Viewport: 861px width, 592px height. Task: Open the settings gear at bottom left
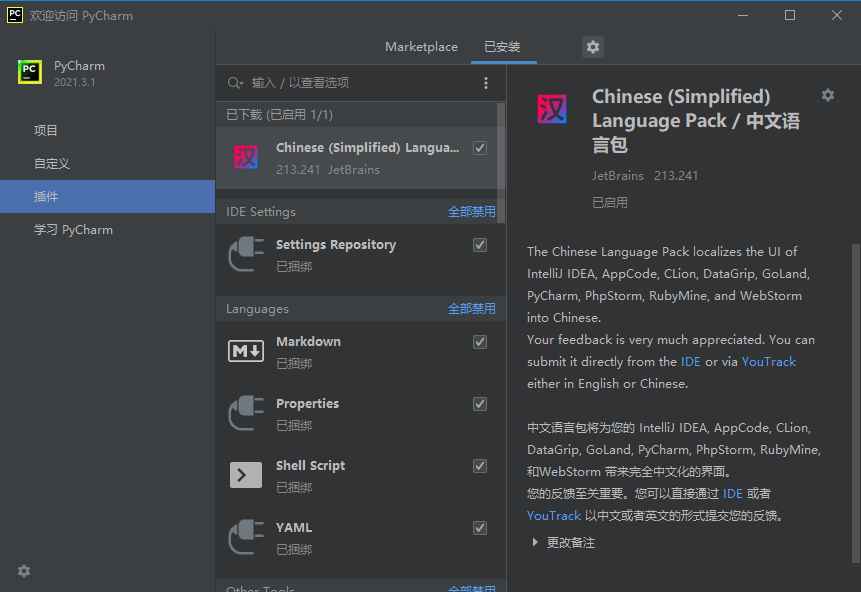[x=23, y=571]
